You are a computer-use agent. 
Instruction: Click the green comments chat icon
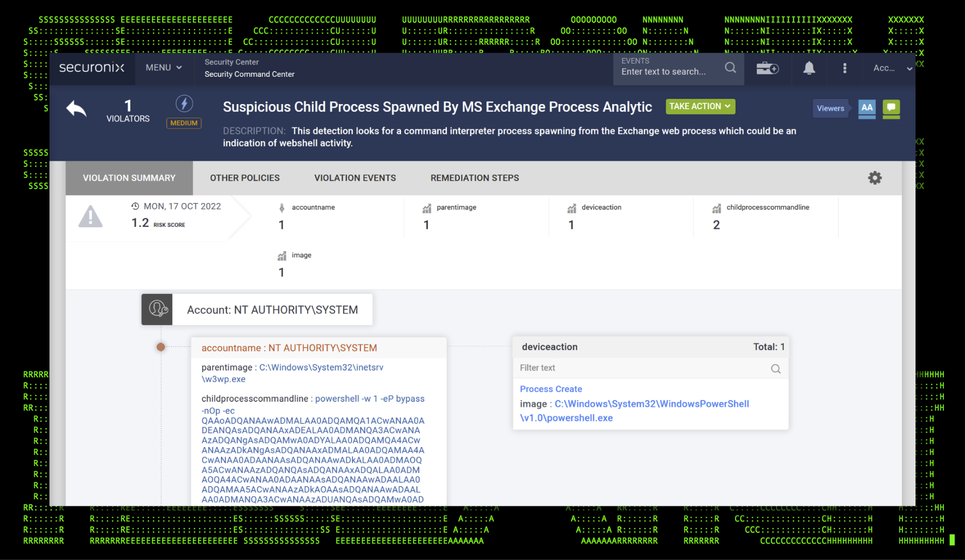point(891,108)
